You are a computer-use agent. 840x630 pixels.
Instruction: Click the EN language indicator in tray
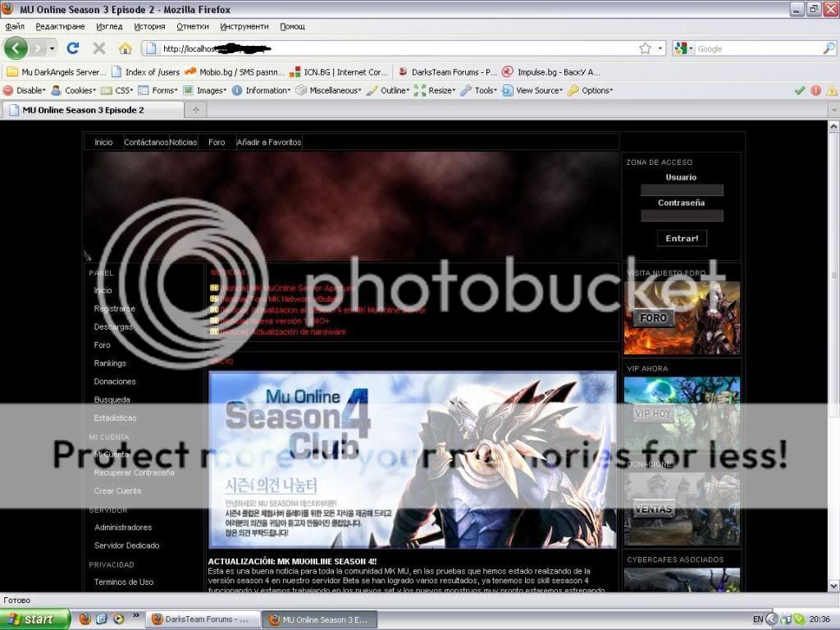[x=757, y=619]
